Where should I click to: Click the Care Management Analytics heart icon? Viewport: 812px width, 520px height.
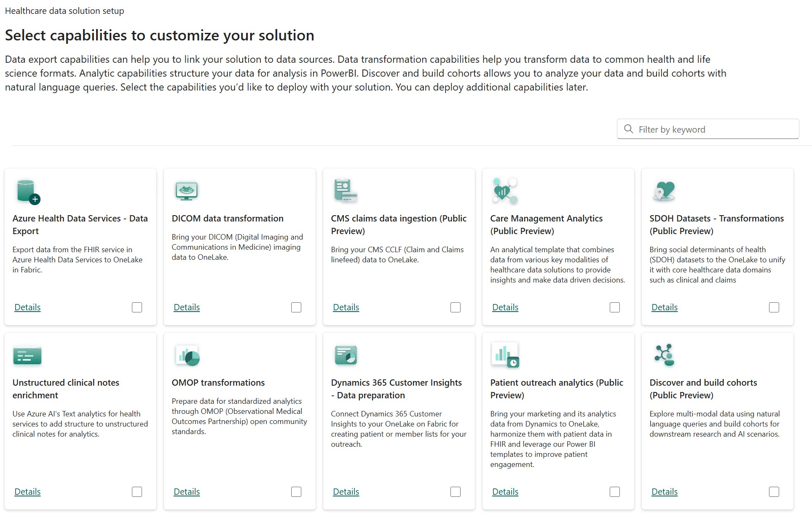505,191
